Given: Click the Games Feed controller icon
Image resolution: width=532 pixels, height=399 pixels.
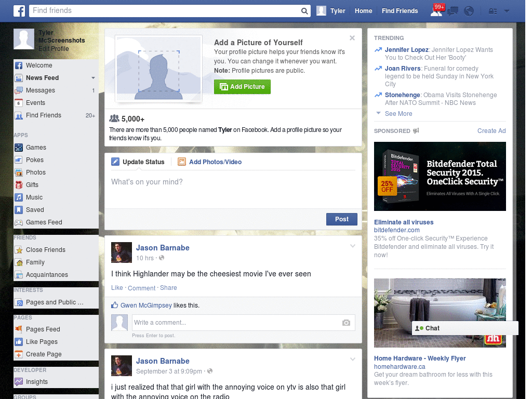Looking at the screenshot, I should tap(19, 222).
